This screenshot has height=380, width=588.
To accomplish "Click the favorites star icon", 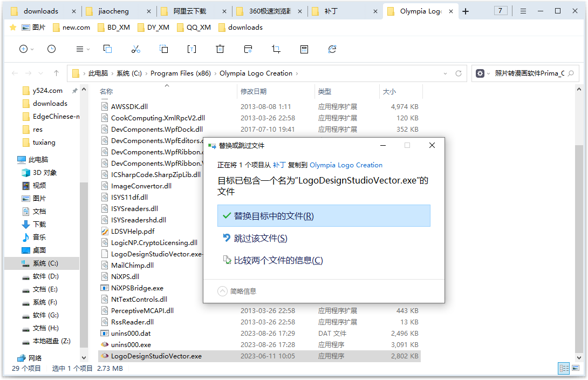I will coord(13,28).
